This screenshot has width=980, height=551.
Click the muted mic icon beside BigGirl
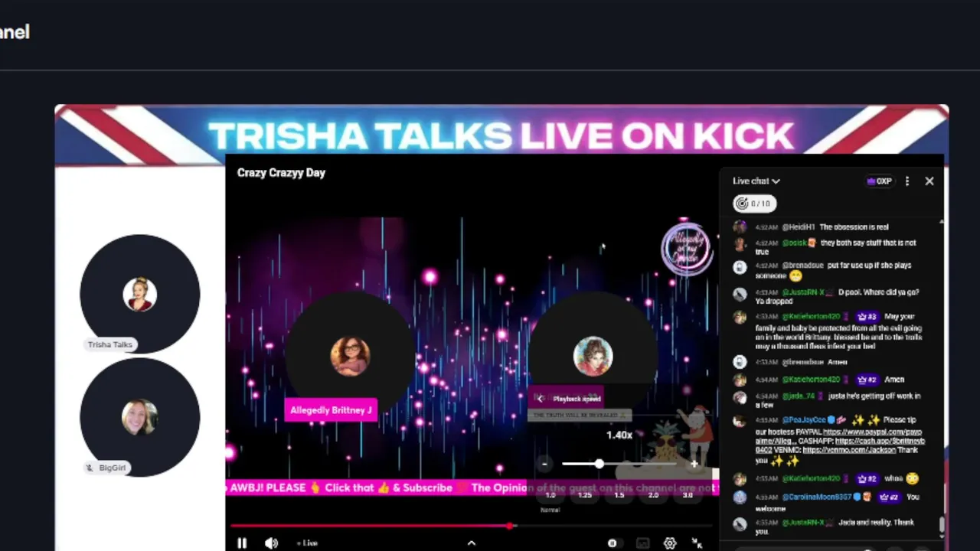(90, 468)
